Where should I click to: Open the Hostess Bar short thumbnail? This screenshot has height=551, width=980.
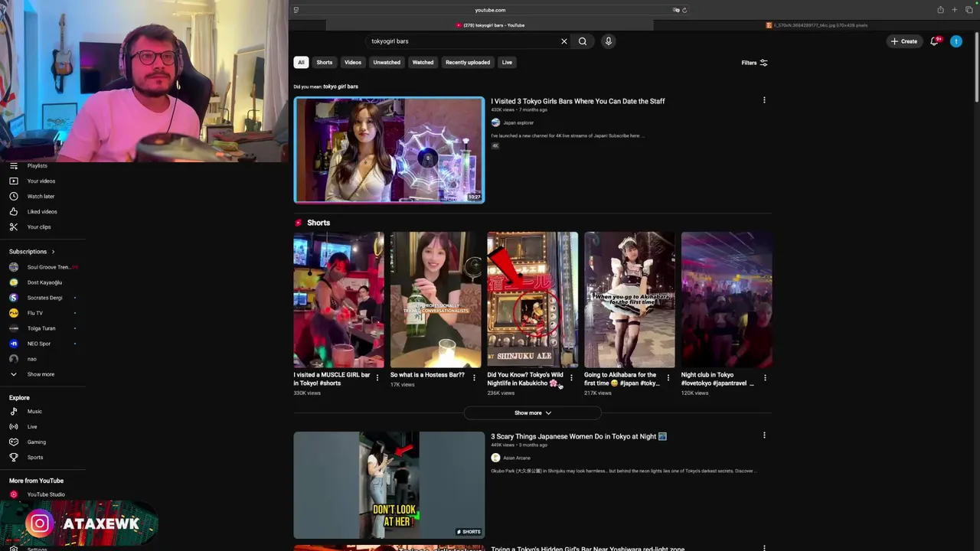coord(436,300)
